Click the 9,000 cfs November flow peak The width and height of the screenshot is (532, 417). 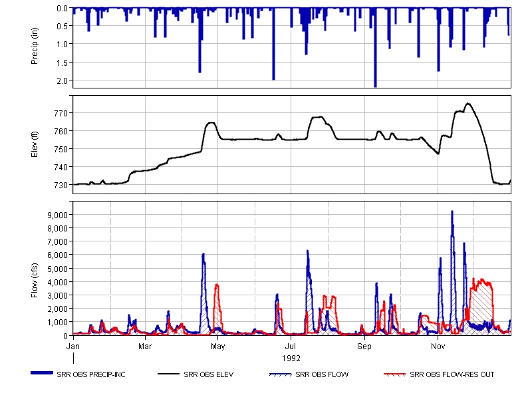pos(452,211)
